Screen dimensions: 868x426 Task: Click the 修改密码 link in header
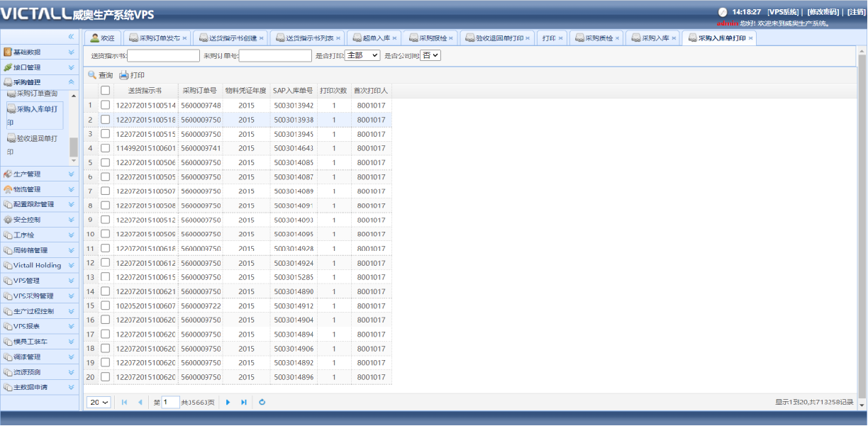coord(823,12)
